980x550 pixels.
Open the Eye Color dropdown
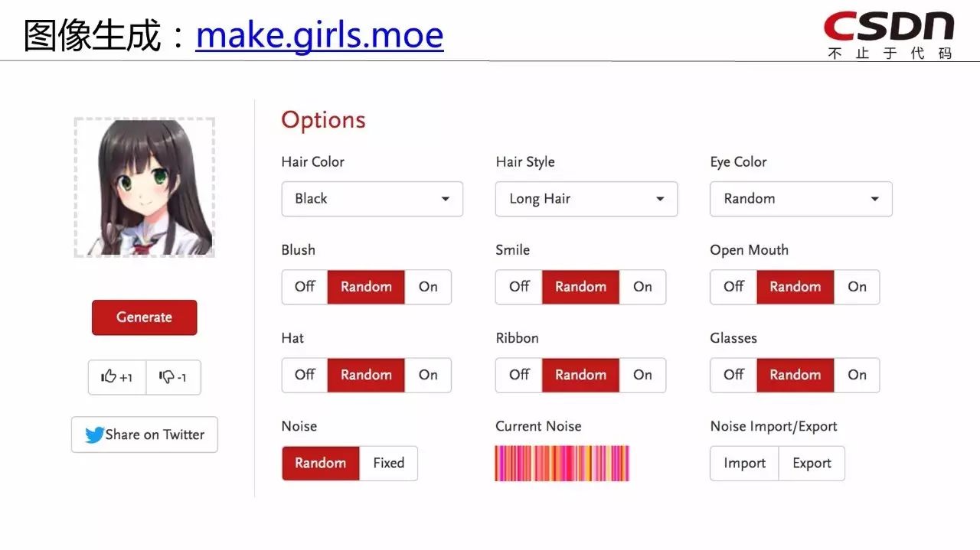(x=801, y=199)
